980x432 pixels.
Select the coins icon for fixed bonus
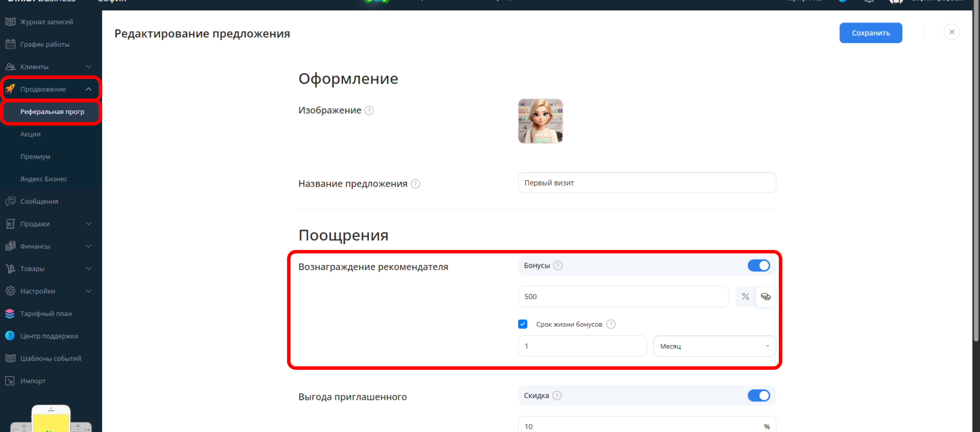766,297
